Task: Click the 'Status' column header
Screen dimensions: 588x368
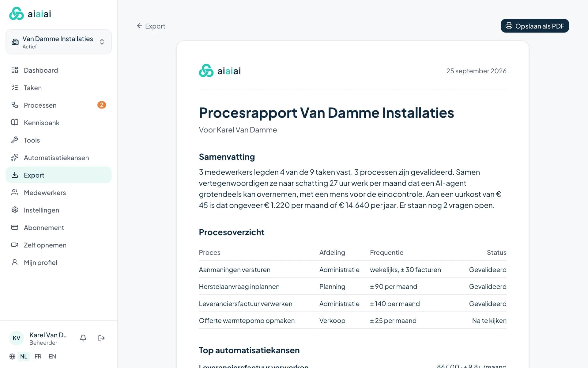Action: coord(496,253)
